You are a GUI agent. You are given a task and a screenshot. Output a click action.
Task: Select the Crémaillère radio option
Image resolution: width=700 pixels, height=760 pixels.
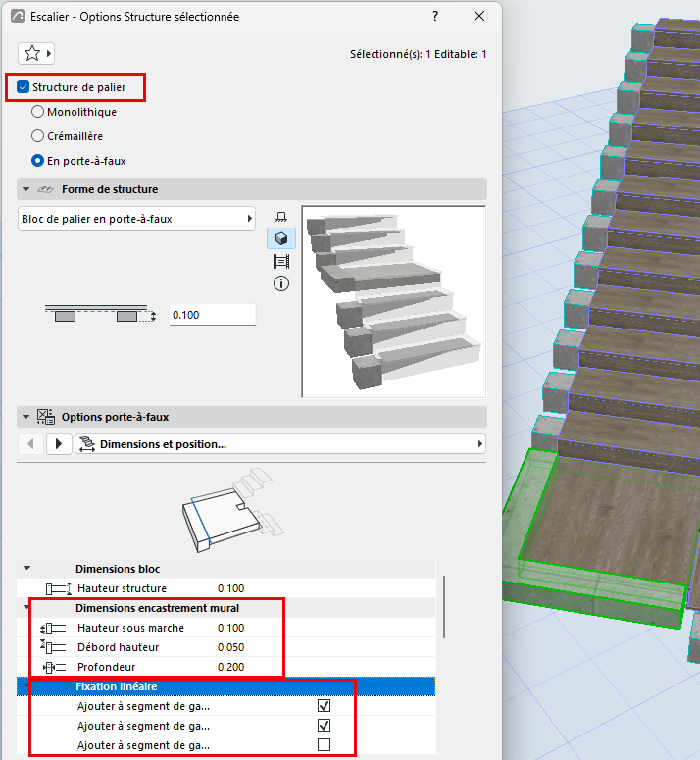click(x=37, y=136)
